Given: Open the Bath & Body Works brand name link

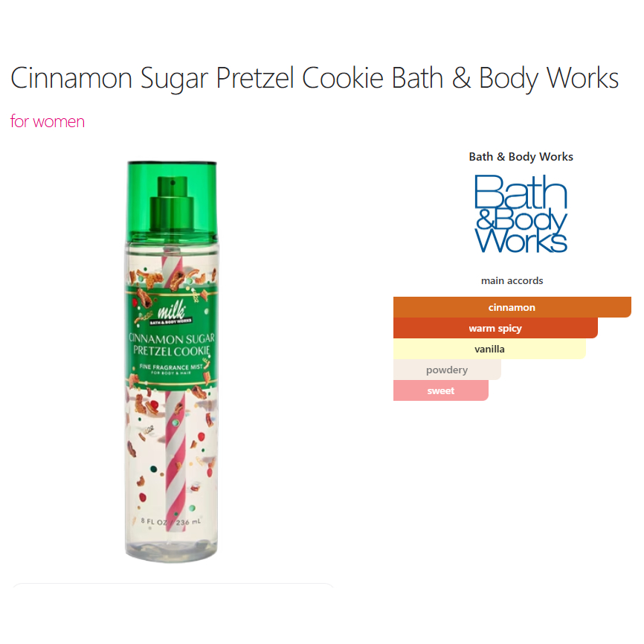Looking at the screenshot, I should pos(521,156).
